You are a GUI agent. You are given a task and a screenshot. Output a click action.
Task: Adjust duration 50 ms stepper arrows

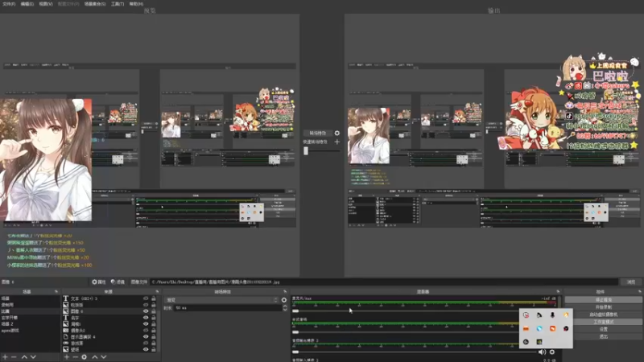click(285, 308)
